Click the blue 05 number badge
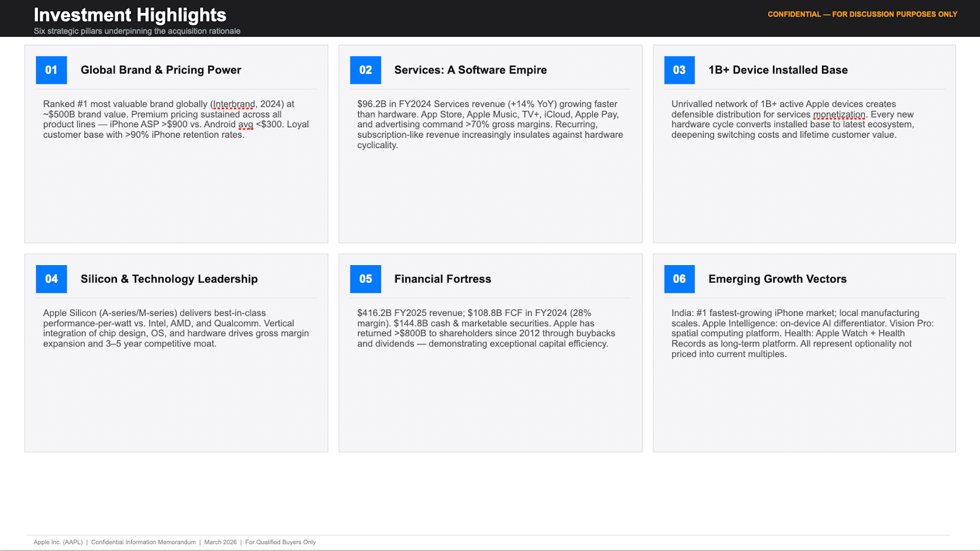Image resolution: width=980 pixels, height=551 pixels. point(366,279)
